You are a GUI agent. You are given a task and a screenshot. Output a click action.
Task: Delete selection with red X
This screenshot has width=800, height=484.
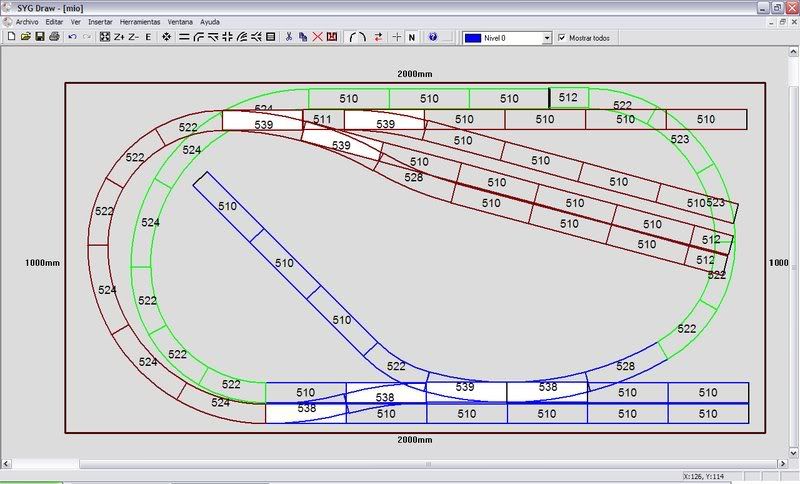click(317, 37)
